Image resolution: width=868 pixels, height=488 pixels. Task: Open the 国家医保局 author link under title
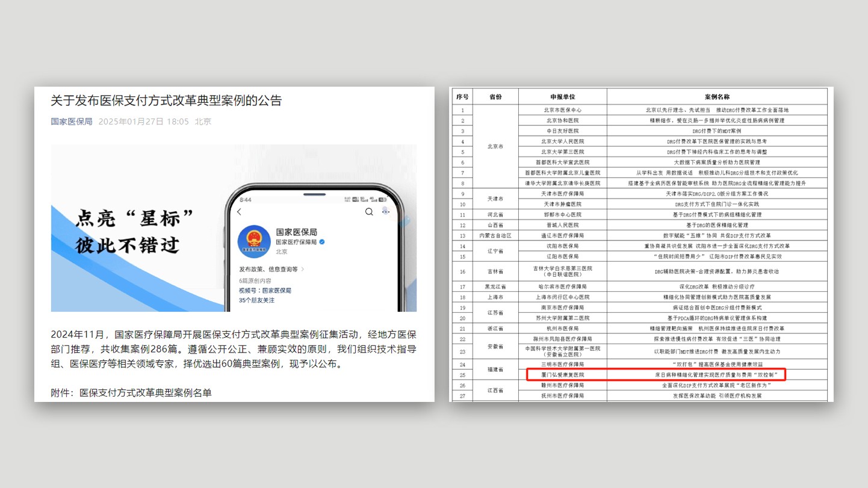point(72,122)
